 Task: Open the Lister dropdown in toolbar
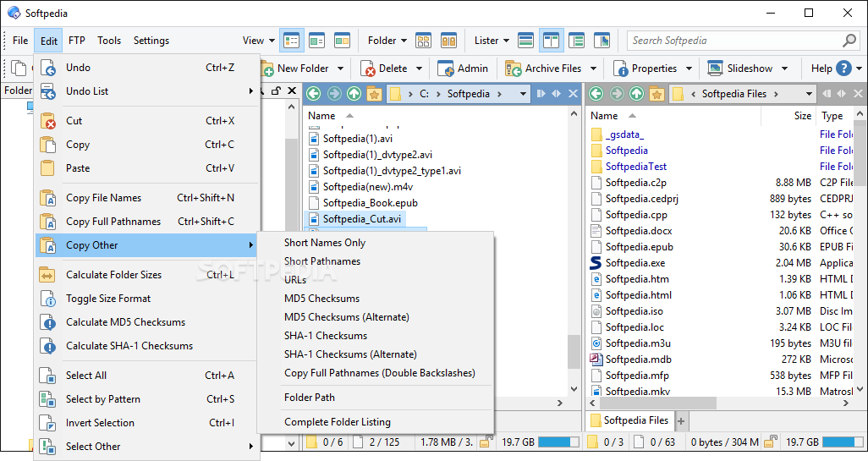pos(492,41)
